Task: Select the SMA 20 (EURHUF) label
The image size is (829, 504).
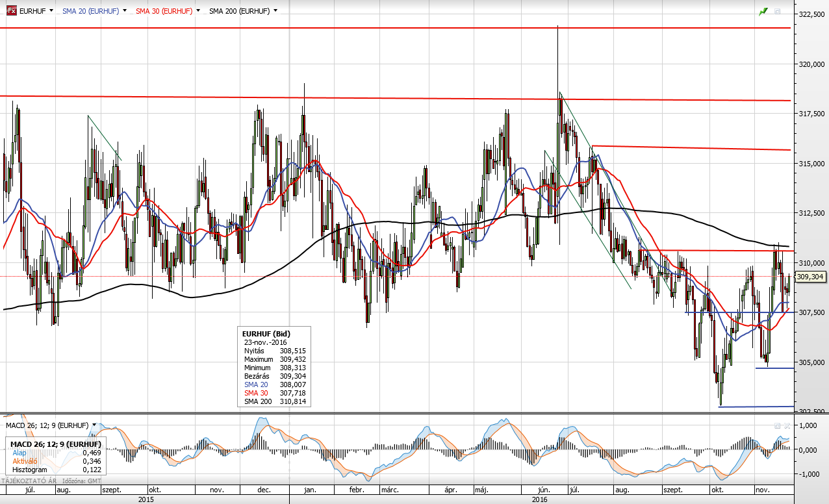Action: pyautogui.click(x=90, y=11)
